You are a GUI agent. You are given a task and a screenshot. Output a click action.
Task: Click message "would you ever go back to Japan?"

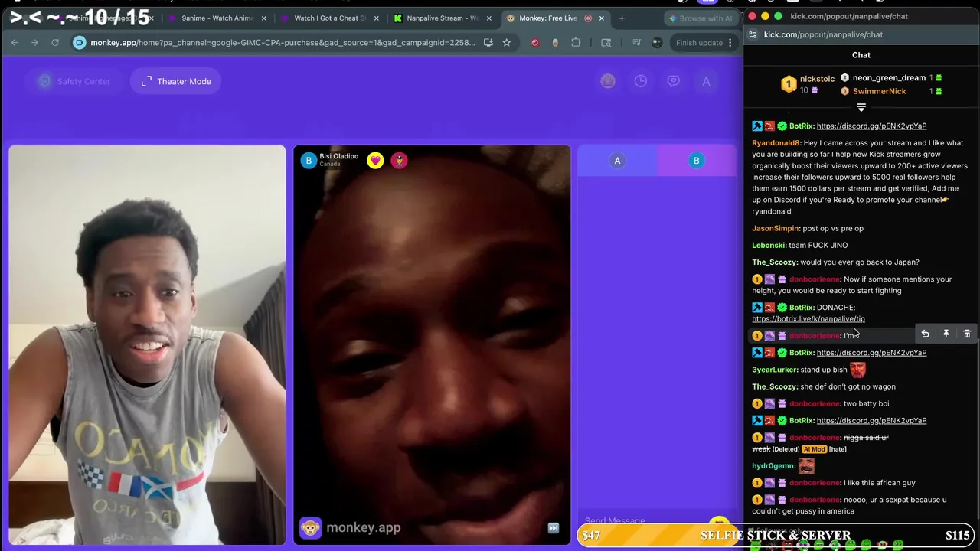[x=860, y=262]
